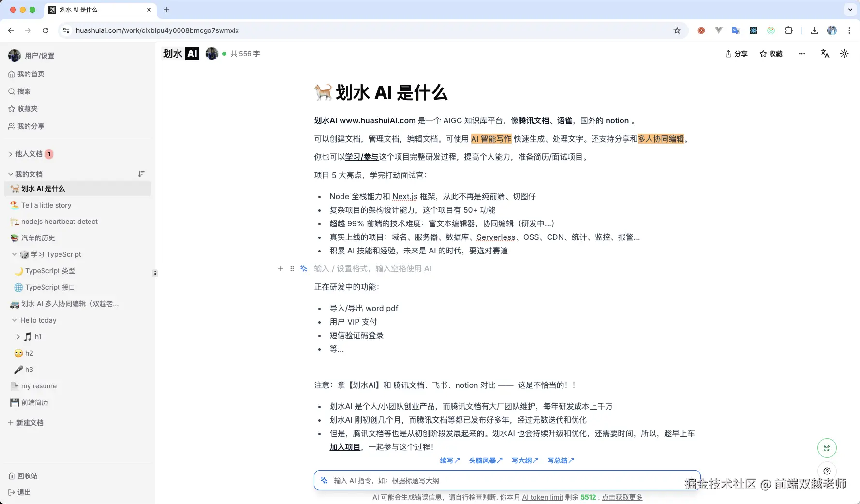Viewport: 860px width, 504px height.
Task: Click the sort icon next to 我的文档
Action: pyautogui.click(x=141, y=174)
